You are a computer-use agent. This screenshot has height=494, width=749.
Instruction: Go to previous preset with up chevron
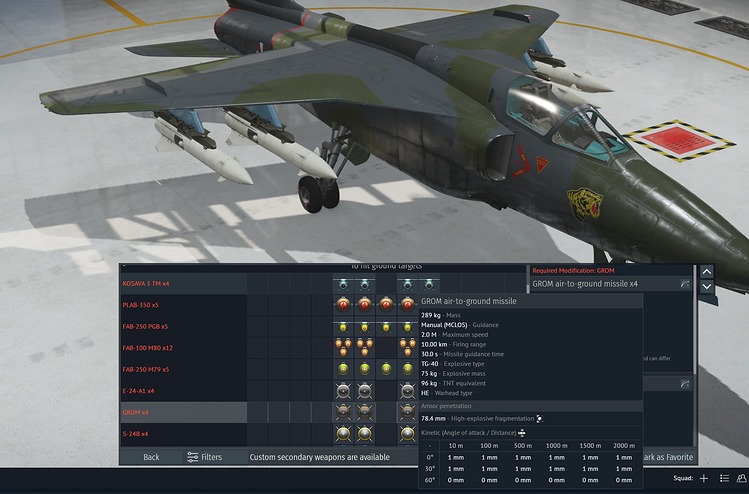pos(707,271)
